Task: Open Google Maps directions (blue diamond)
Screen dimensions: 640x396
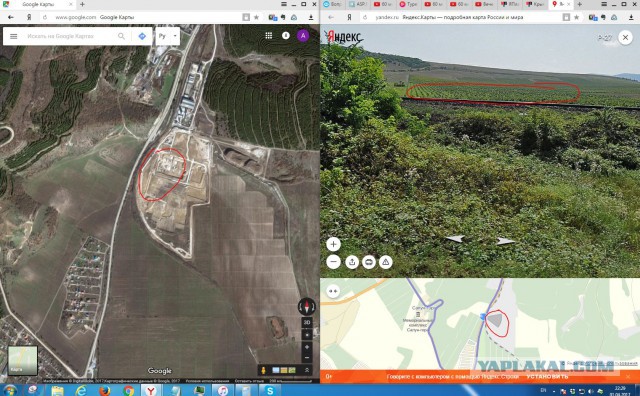Action: click(x=142, y=36)
